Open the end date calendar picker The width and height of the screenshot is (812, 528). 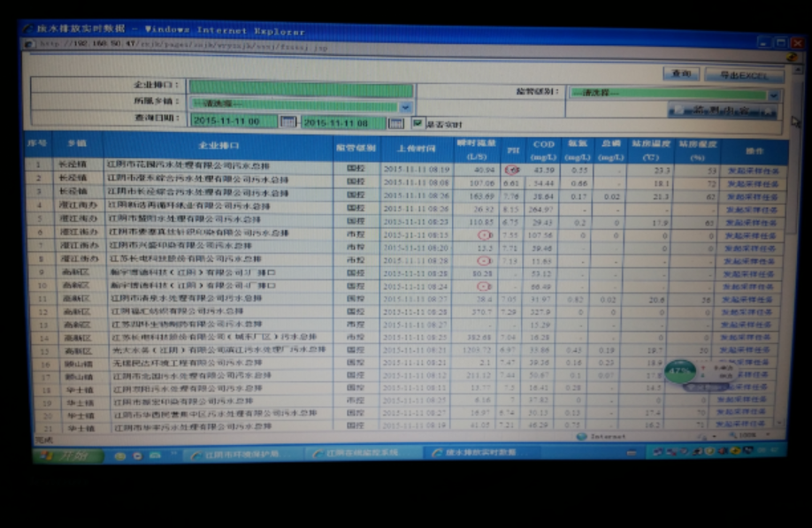(395, 123)
